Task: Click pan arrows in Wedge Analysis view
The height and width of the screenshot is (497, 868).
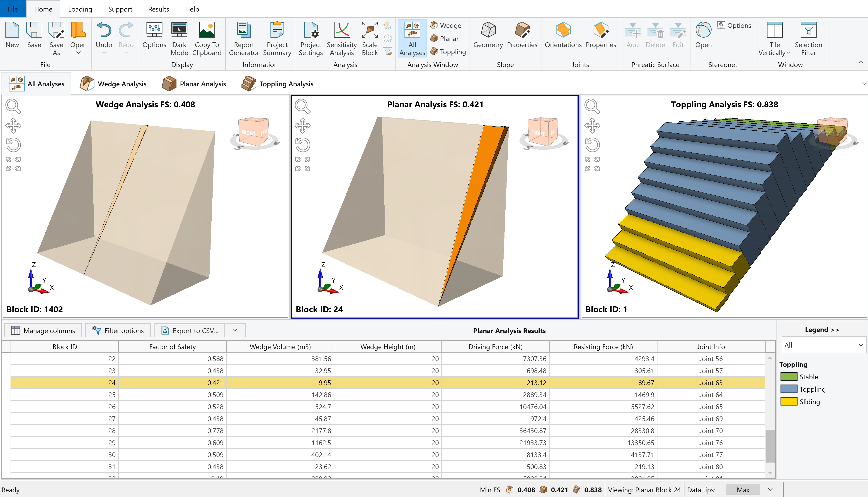Action: click(13, 126)
